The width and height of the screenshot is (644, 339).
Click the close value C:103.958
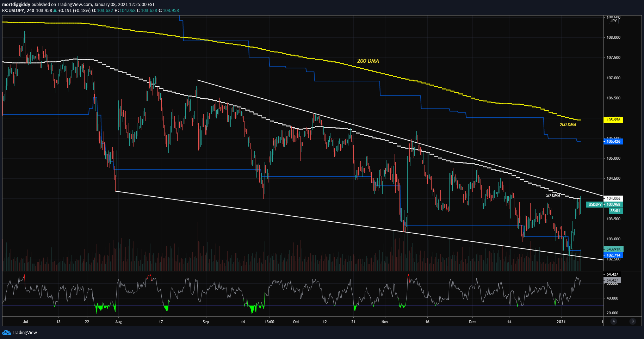point(169,10)
